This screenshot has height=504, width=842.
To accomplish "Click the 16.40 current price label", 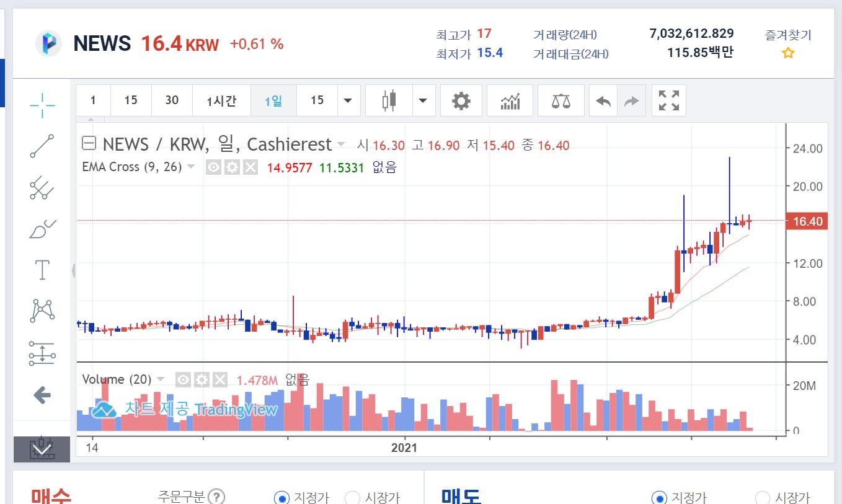I will click(x=807, y=221).
